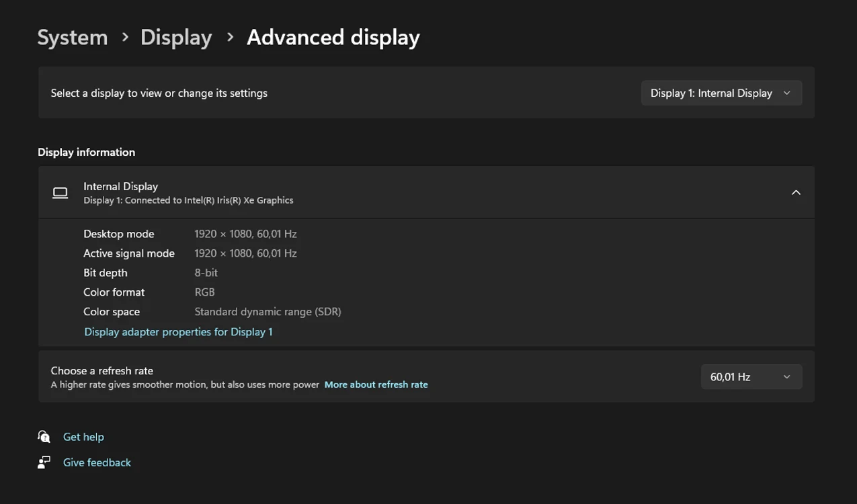This screenshot has height=504, width=857.
Task: Click the Choose a refresh rate label
Action: point(102,371)
